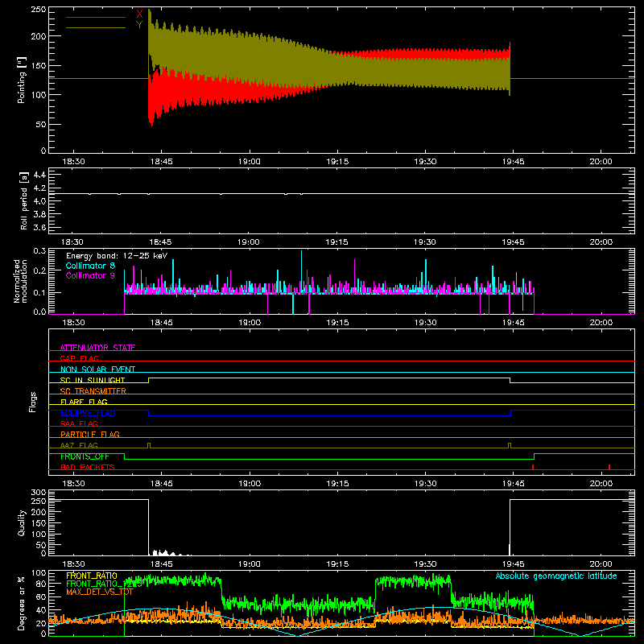644x644 pixels.
Task: Click the 19:00 tick under Pointing plot
Action: coord(250,162)
